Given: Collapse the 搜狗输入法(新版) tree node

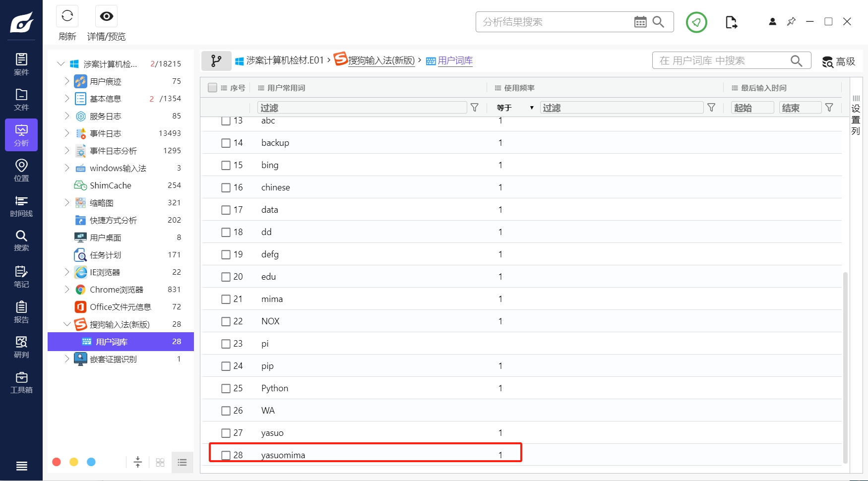Looking at the screenshot, I should [67, 324].
